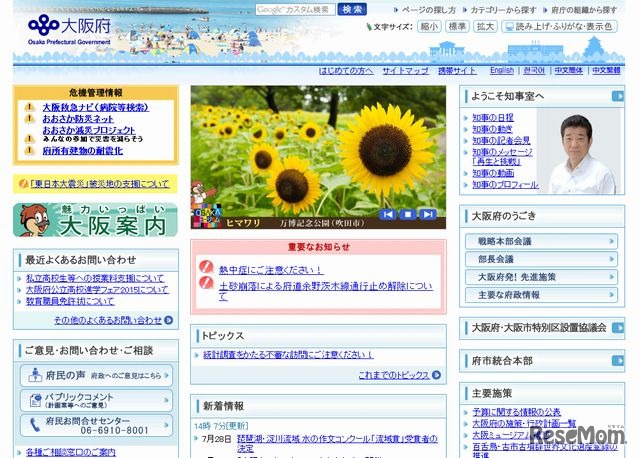This screenshot has width=640, height=458.
Task: Open 府民お問合せセンター phone button
Action: point(96,425)
